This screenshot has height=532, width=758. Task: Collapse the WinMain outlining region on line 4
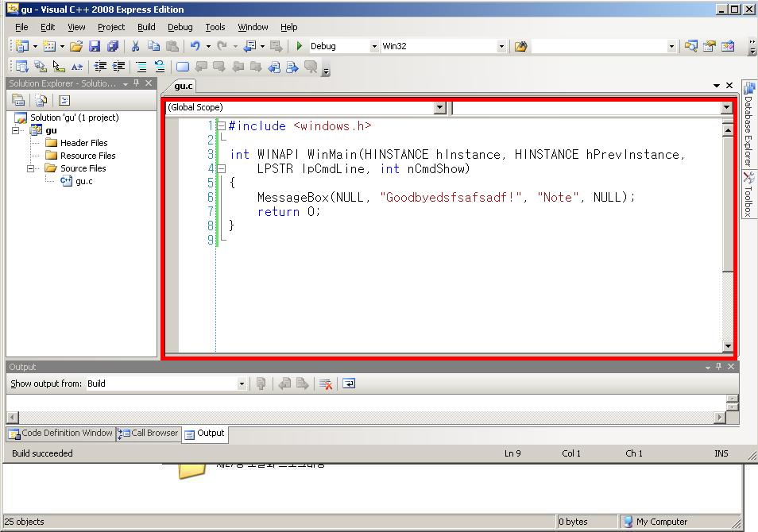[x=222, y=168]
